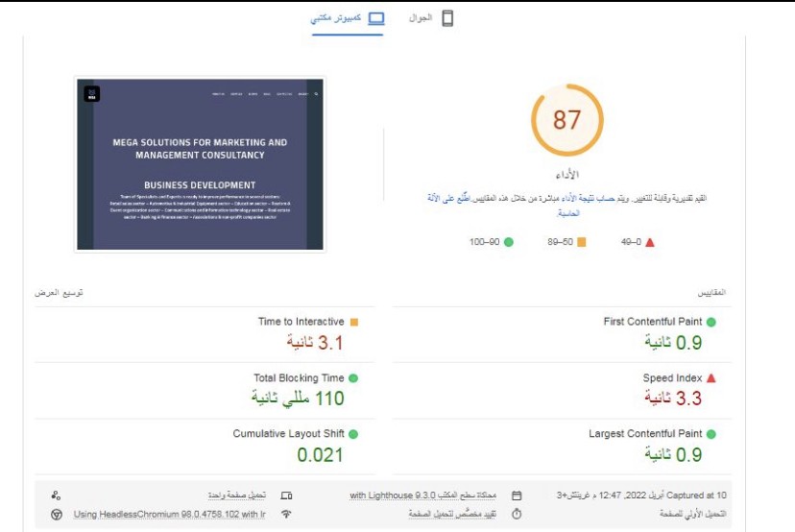This screenshot has height=532, width=795.
Task: Click the Speed Index 3.3 value
Action: [x=673, y=399]
